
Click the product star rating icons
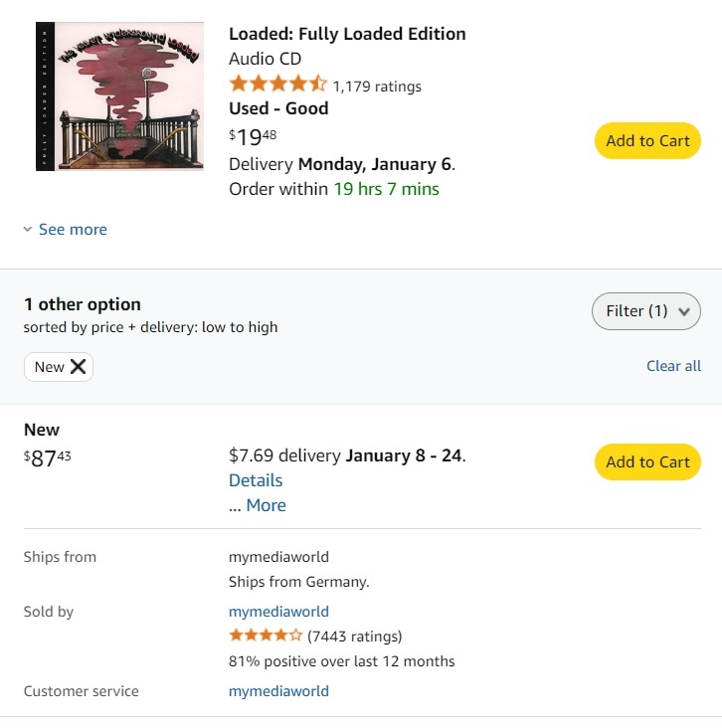277,85
